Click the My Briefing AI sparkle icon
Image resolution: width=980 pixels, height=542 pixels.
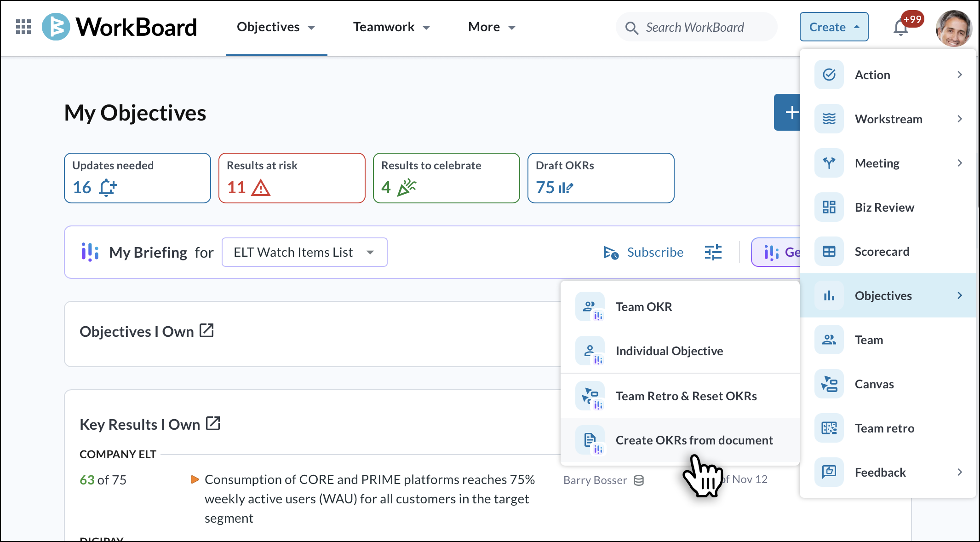pyautogui.click(x=90, y=252)
